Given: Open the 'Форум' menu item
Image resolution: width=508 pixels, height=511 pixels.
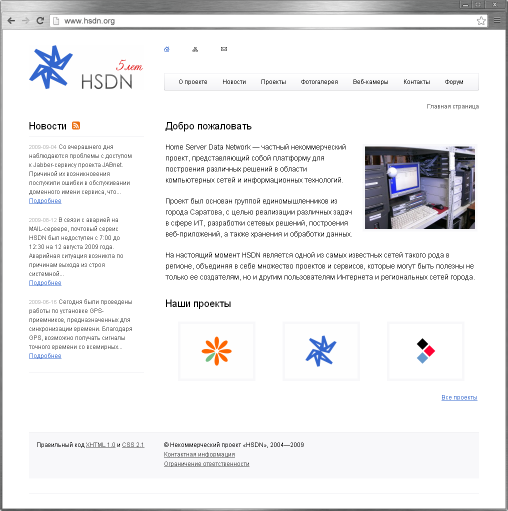Looking at the screenshot, I should pyautogui.click(x=454, y=82).
